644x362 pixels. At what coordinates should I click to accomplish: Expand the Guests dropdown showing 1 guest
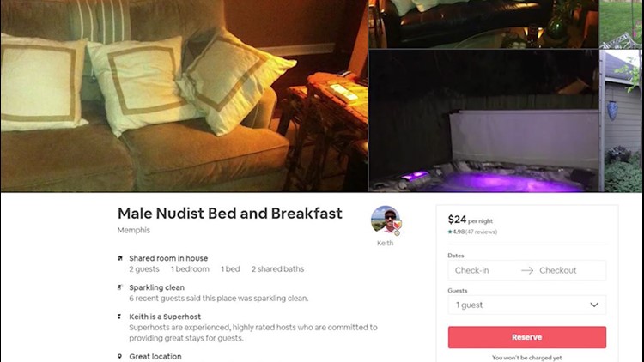(x=527, y=305)
